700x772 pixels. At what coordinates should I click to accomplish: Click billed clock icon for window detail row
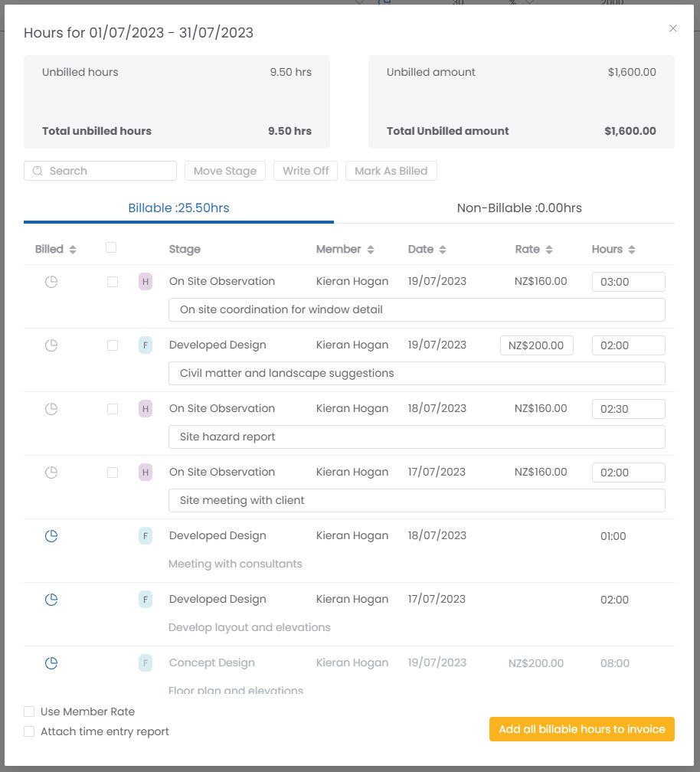(x=51, y=282)
